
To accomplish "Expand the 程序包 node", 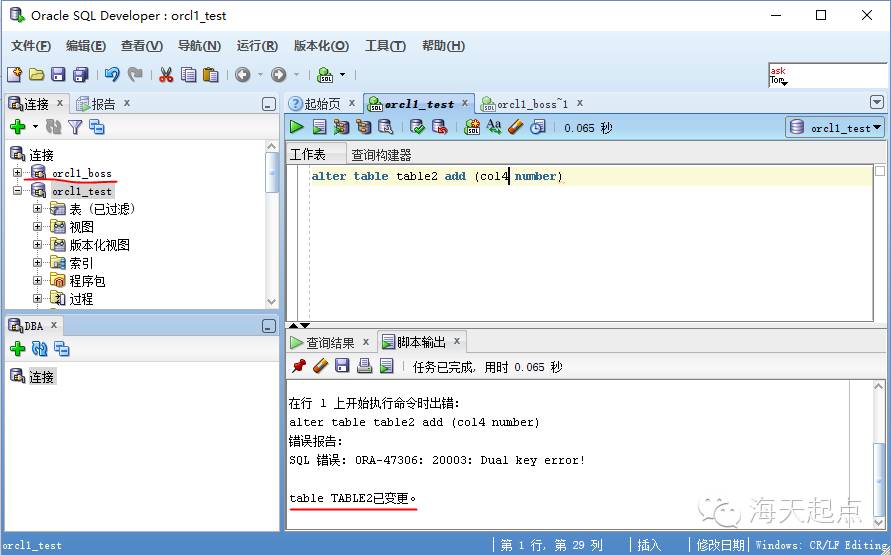I will coord(37,281).
